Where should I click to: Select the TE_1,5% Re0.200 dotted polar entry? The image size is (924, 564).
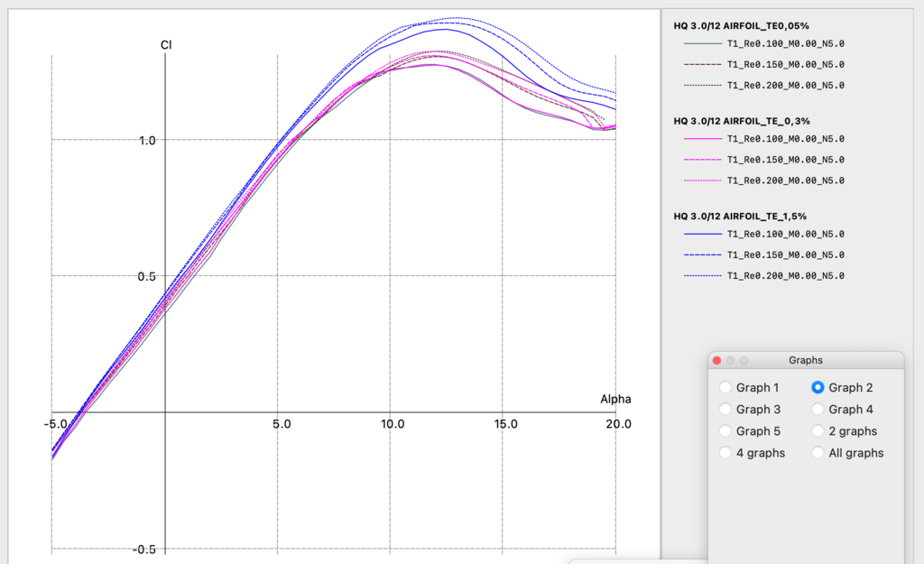point(785,275)
